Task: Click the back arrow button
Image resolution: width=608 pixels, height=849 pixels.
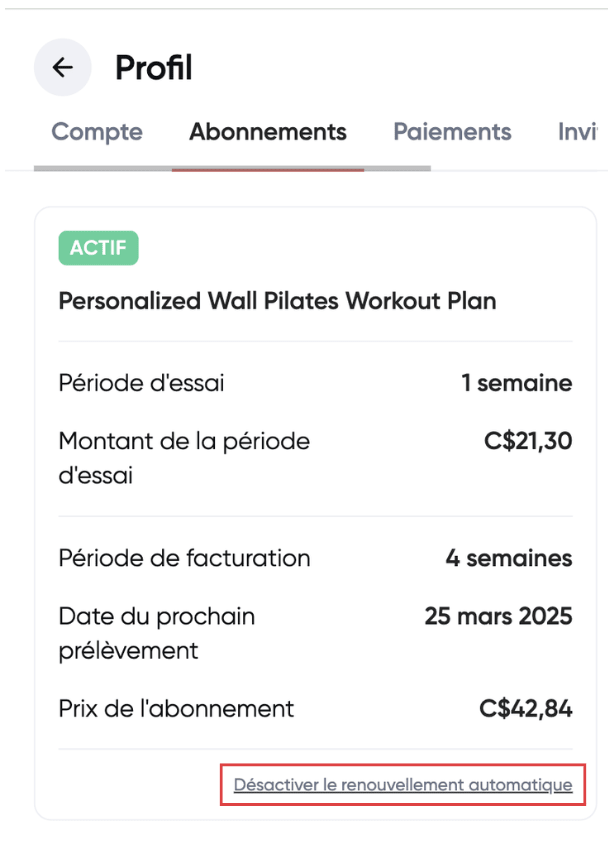Action: click(x=62, y=67)
